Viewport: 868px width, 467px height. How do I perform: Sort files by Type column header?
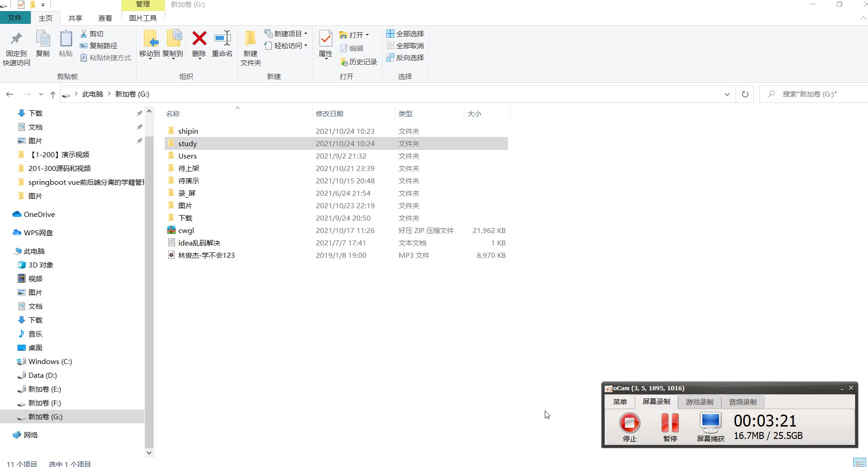pos(429,114)
